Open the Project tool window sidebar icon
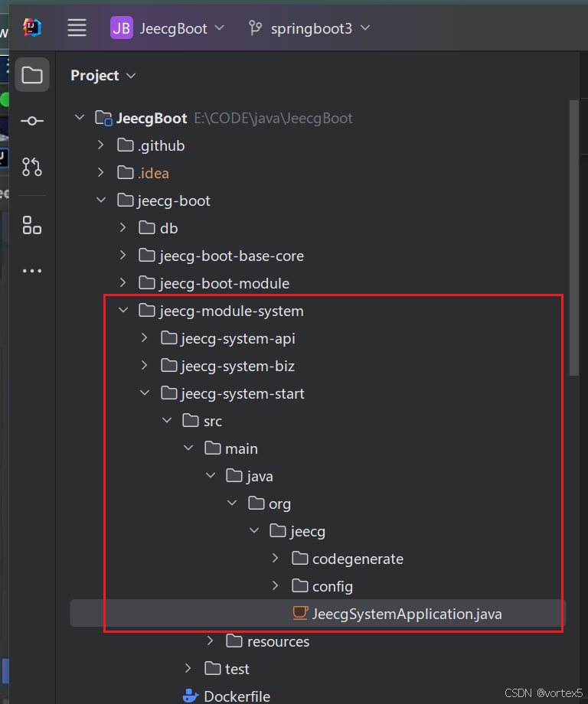The height and width of the screenshot is (704, 588). (x=32, y=75)
